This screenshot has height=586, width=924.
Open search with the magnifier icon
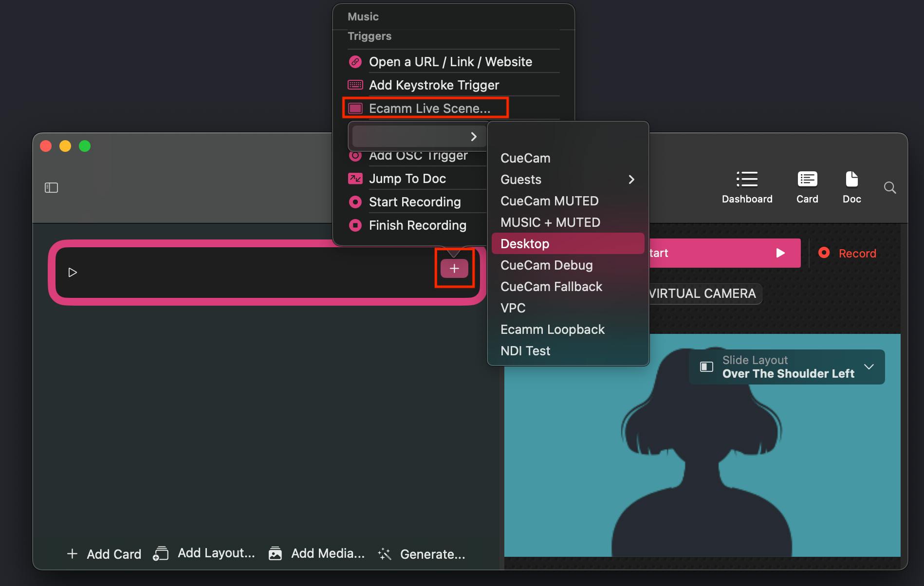point(890,187)
